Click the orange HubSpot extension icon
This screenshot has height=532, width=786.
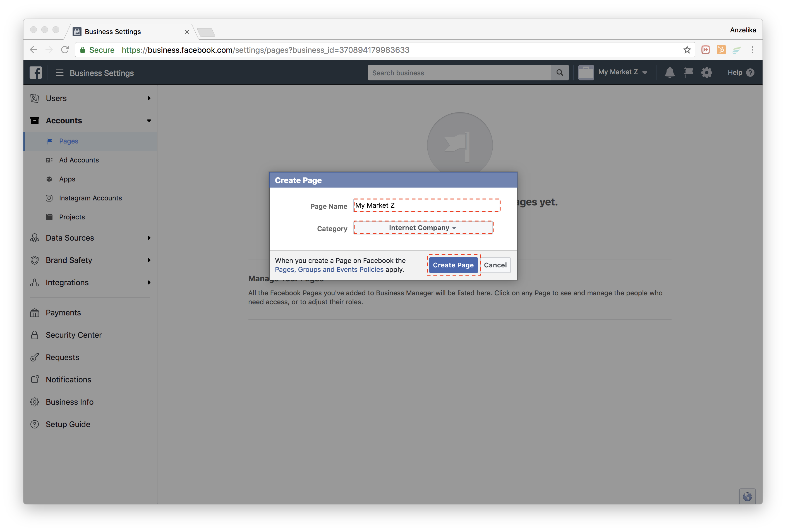[721, 50]
